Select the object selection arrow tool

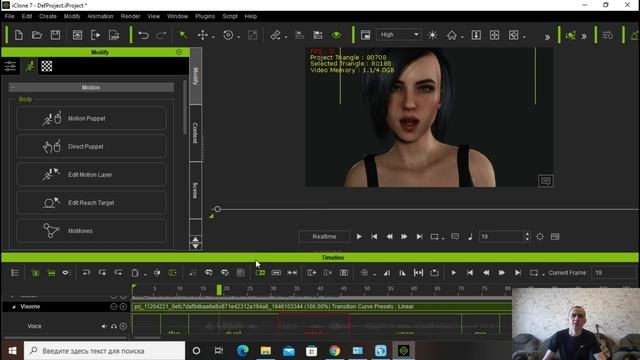click(x=183, y=35)
